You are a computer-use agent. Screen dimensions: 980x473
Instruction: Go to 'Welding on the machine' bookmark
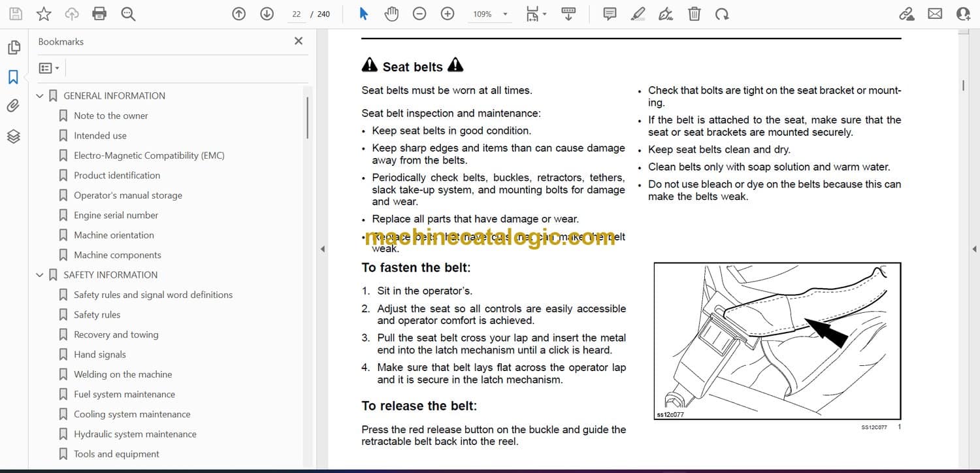(x=123, y=374)
